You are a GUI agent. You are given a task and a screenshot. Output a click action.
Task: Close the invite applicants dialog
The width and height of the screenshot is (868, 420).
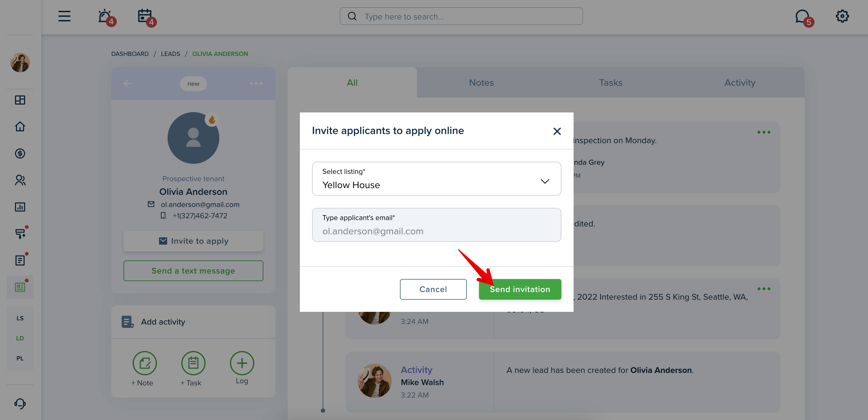coord(557,131)
